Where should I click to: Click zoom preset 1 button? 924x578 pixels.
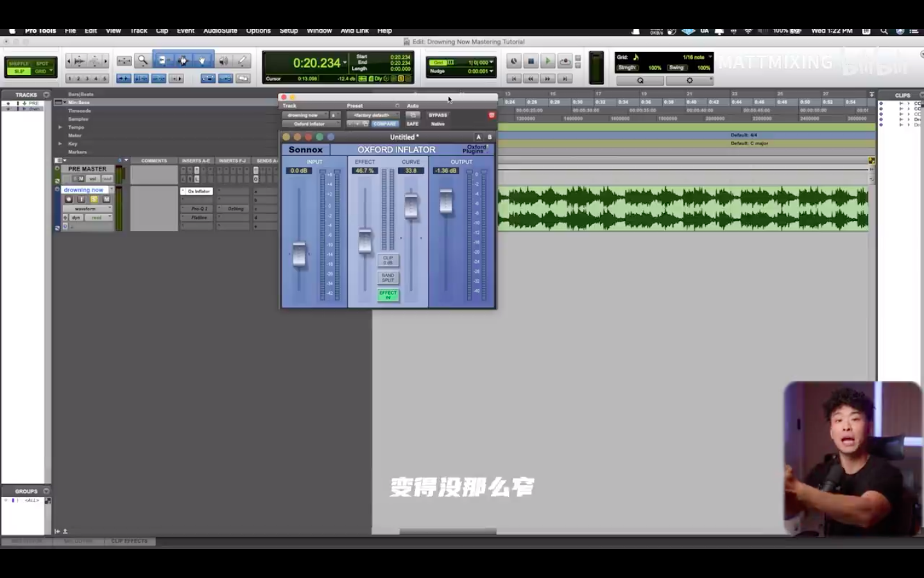(70, 78)
